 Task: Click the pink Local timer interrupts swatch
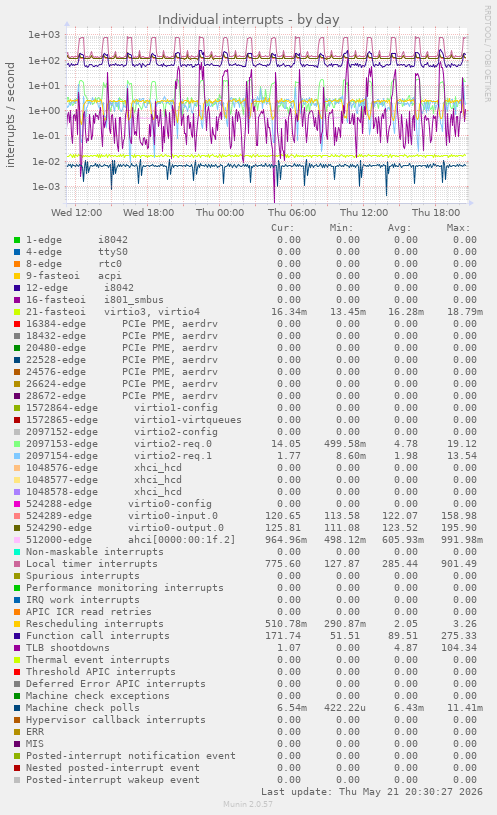tap(17, 564)
